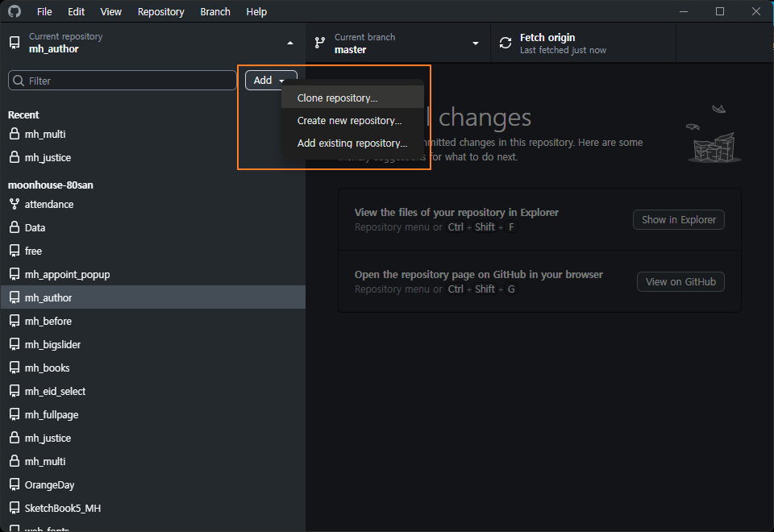Select the attendance repository

click(152, 204)
